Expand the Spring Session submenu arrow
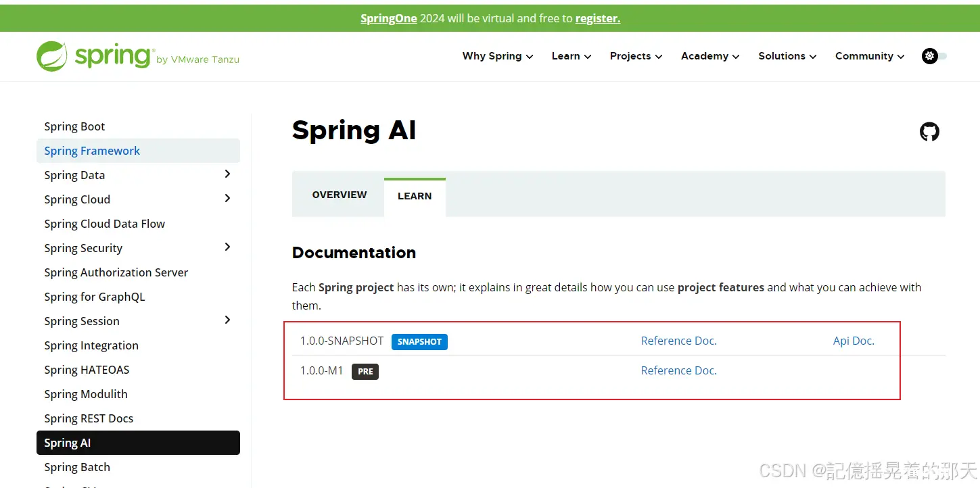The width and height of the screenshot is (980, 488). tap(227, 320)
